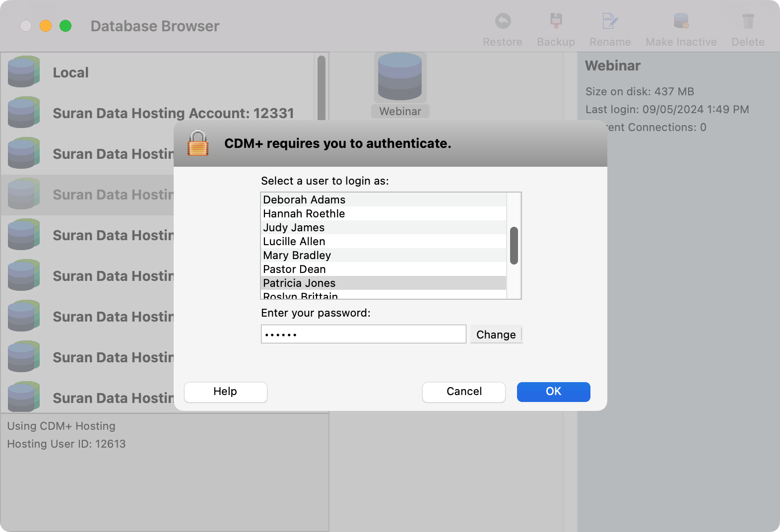Choose Hannah Roethle from user list

click(304, 213)
